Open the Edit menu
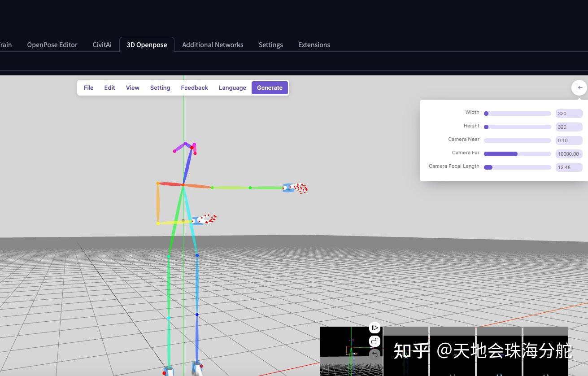 point(109,87)
